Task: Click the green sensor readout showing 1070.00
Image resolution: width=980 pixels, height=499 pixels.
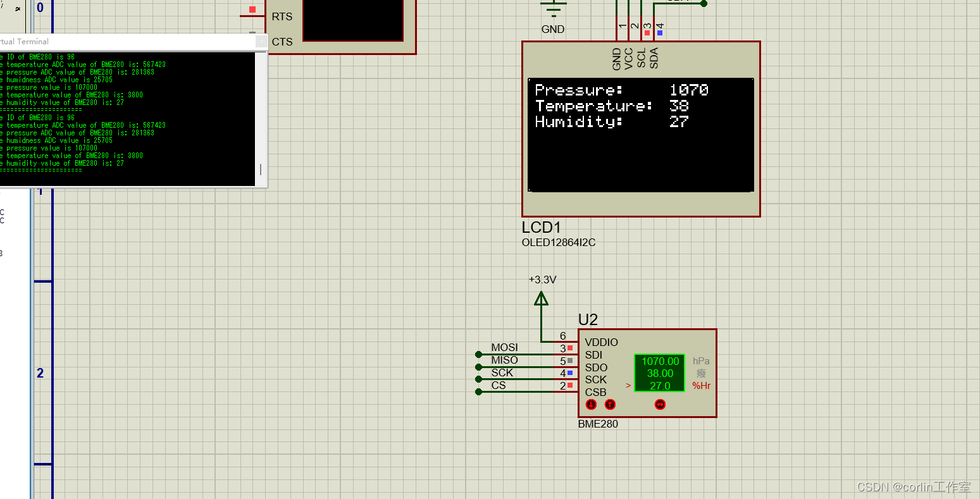Action: [x=659, y=362]
